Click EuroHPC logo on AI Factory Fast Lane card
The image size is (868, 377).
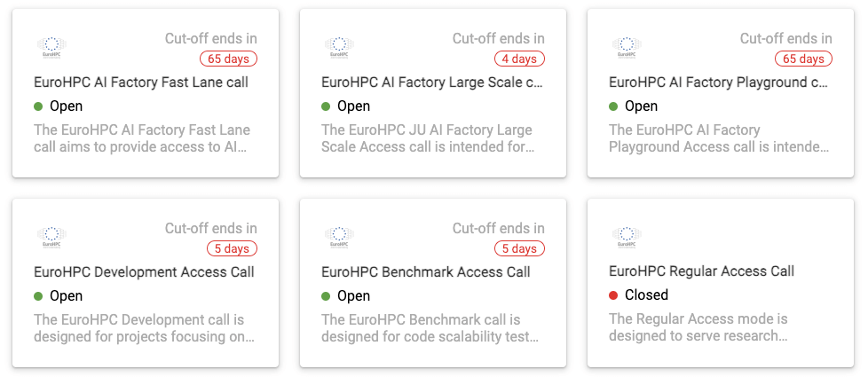[52, 45]
